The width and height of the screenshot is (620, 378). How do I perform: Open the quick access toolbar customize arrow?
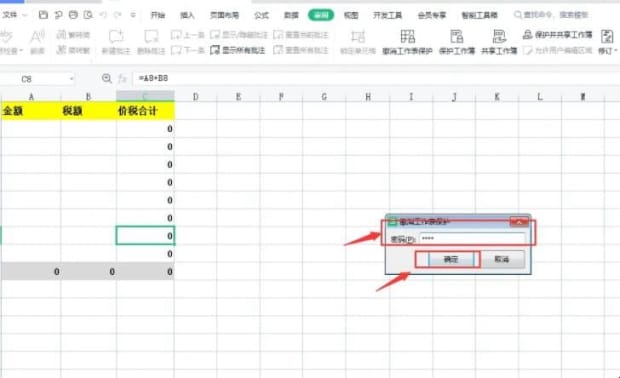133,15
